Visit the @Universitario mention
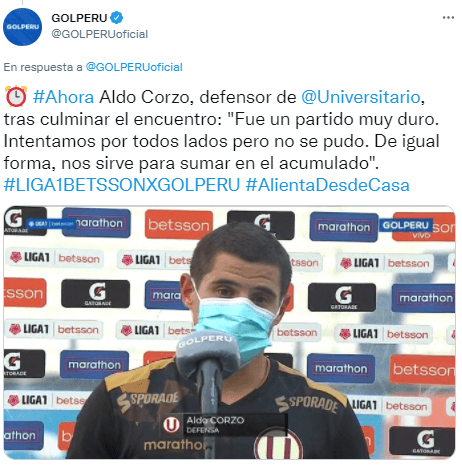The width and height of the screenshot is (462, 466). click(361, 97)
